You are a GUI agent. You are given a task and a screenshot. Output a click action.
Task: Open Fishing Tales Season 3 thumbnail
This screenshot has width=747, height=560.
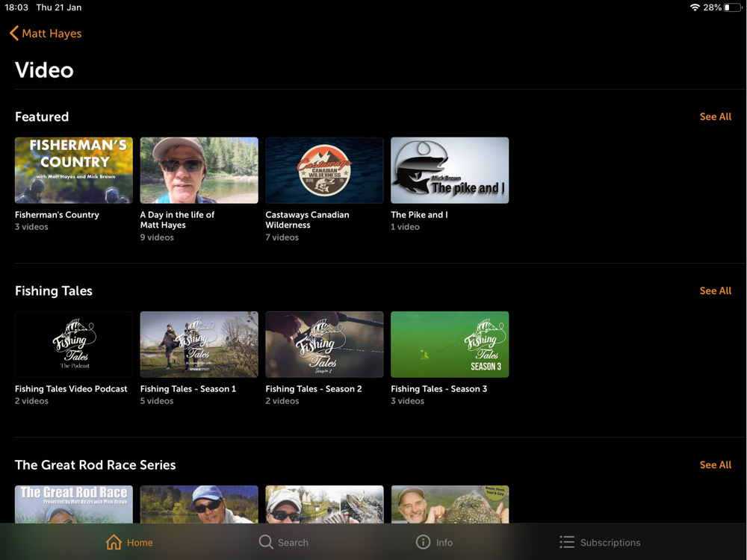click(450, 344)
